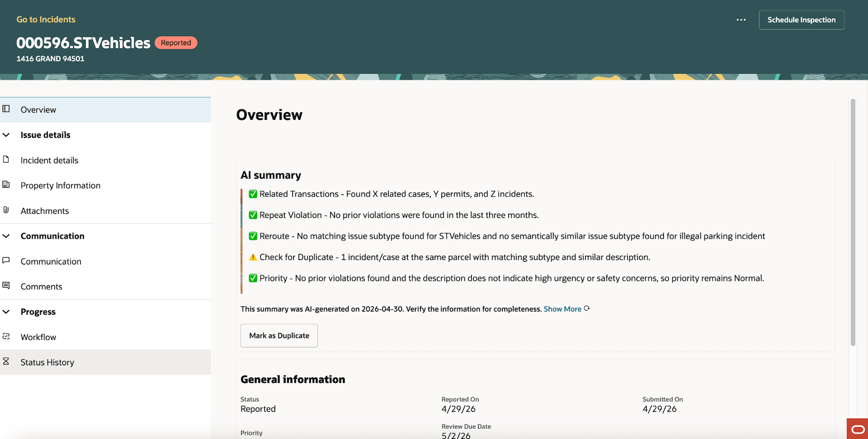Click the Incident details document icon
Image resolution: width=868 pixels, height=439 pixels.
[6, 159]
